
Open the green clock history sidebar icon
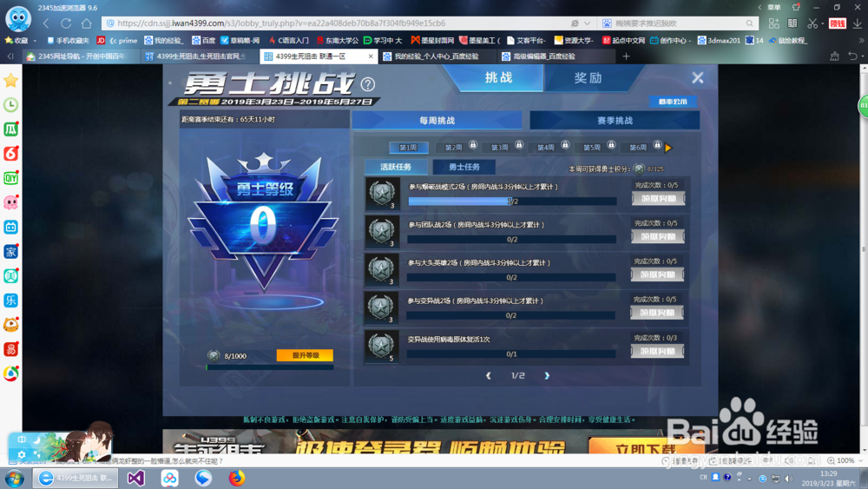pos(10,105)
